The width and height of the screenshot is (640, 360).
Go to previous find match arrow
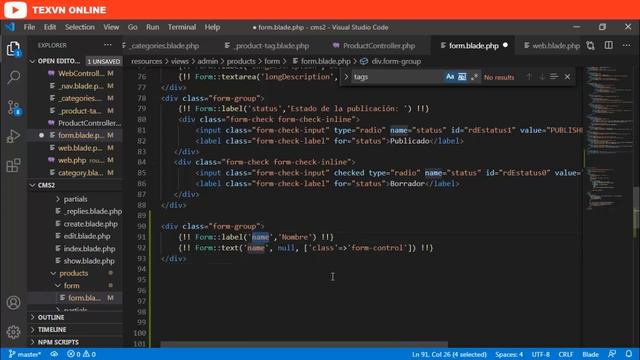pyautogui.click(x=529, y=77)
